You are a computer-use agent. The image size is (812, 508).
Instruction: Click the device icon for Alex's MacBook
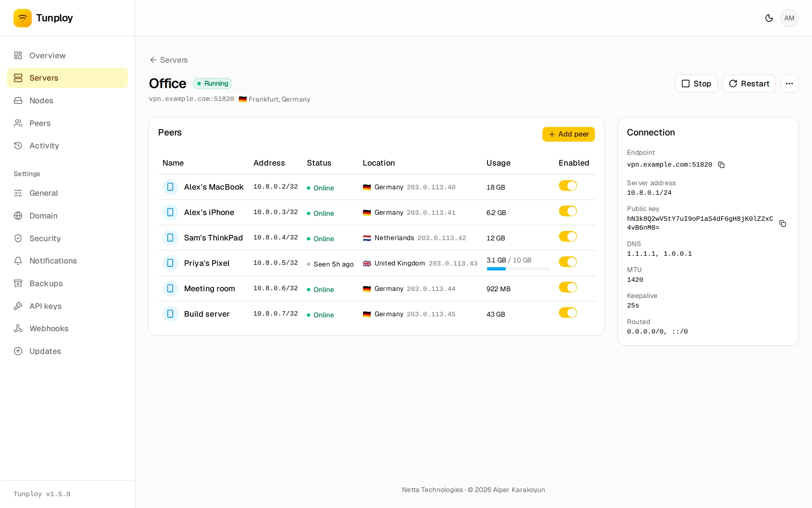170,187
